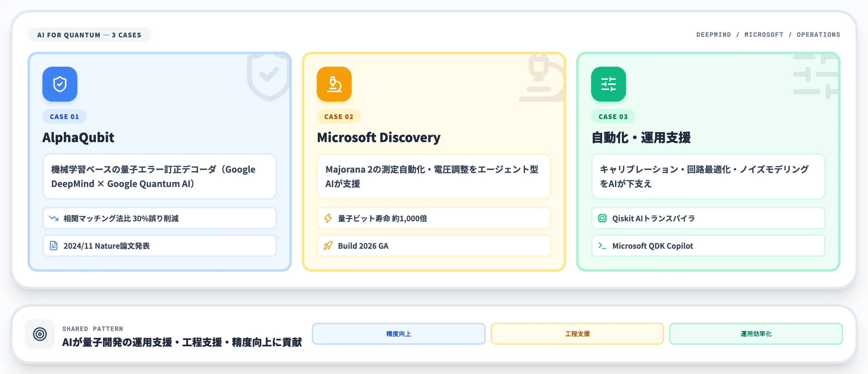This screenshot has height=374, width=868.
Task: Click the 2024/11 Nature論文発表 row
Action: point(159,246)
